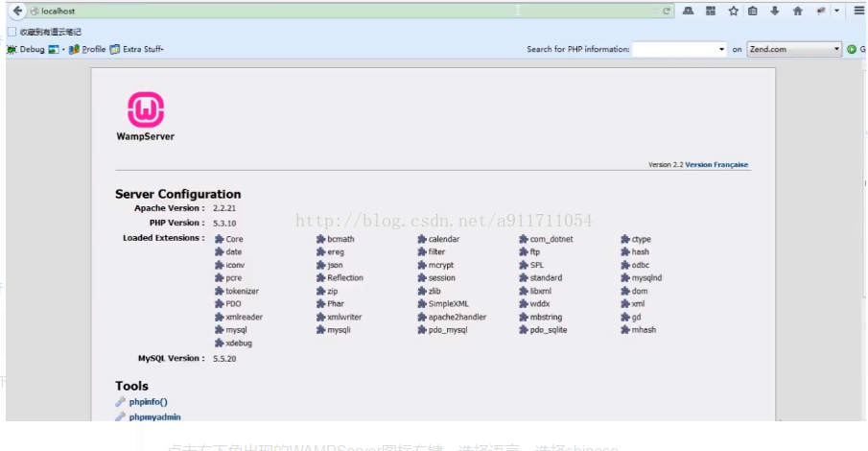Open the phpmyadmin link
The image size is (868, 451).
click(x=154, y=416)
